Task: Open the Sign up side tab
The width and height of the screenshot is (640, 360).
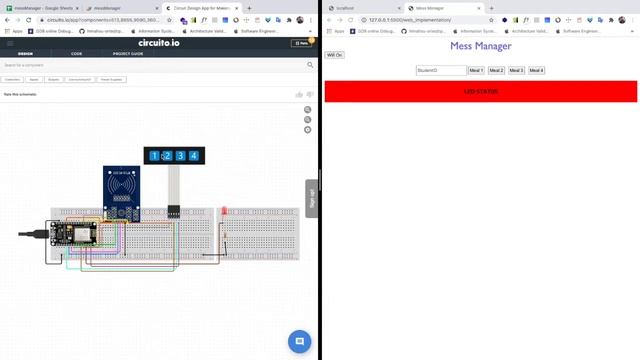Action: 312,198
